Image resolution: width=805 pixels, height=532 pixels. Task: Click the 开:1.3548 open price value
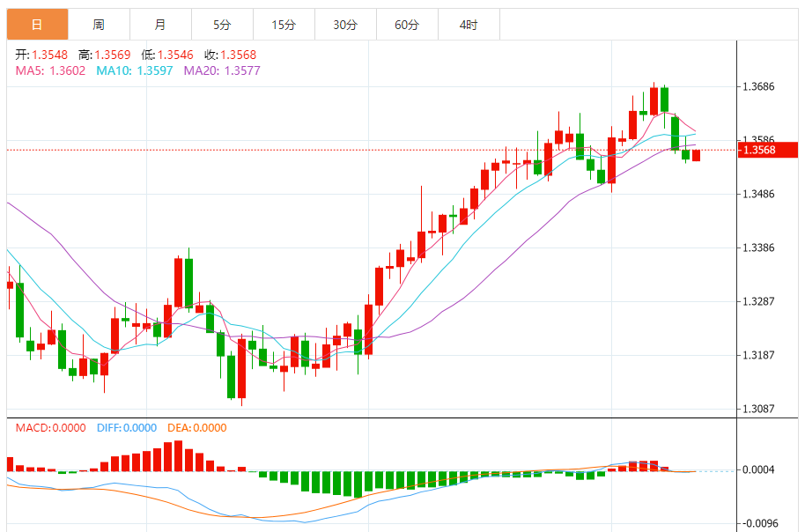[41, 55]
